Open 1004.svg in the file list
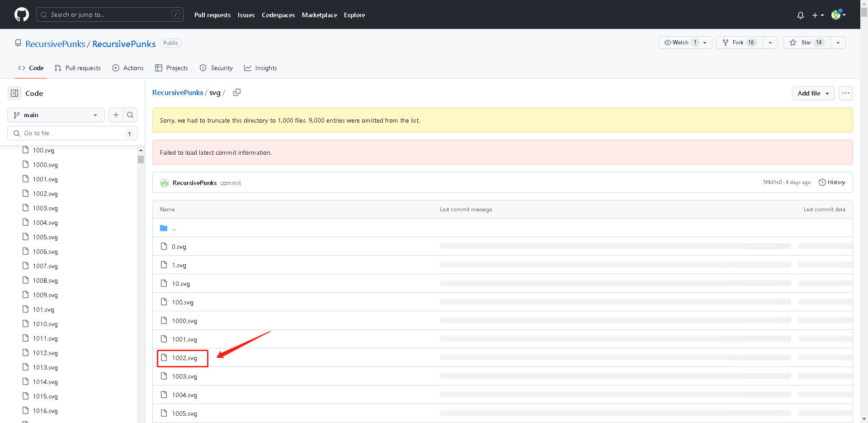Viewport: 868px width, 423px height. 184,395
